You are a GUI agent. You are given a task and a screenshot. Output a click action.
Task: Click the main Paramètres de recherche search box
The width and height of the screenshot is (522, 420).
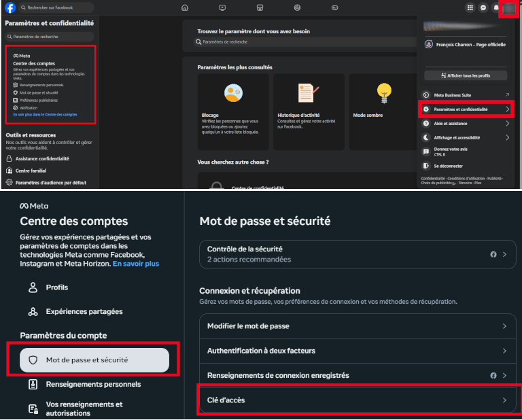[x=304, y=42]
